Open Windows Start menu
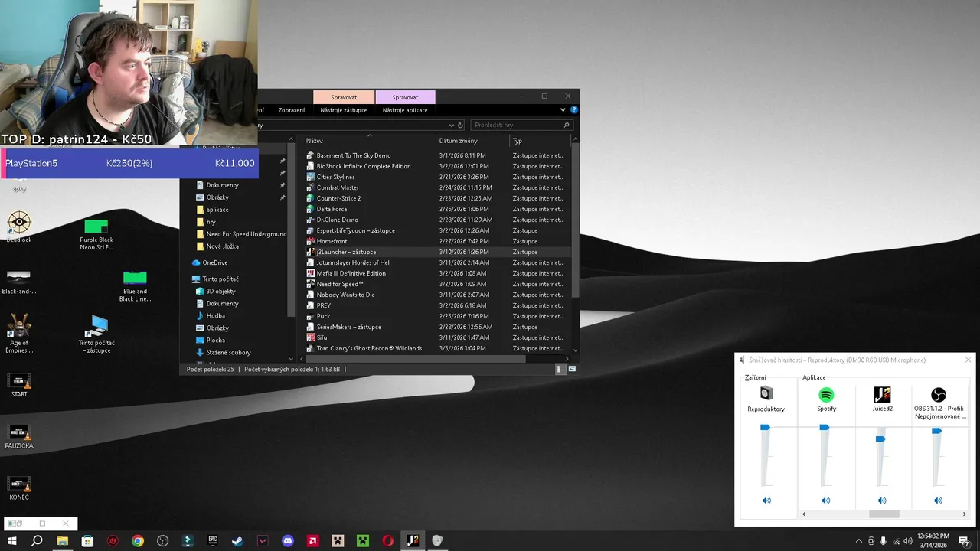This screenshot has height=551, width=980. [x=12, y=541]
